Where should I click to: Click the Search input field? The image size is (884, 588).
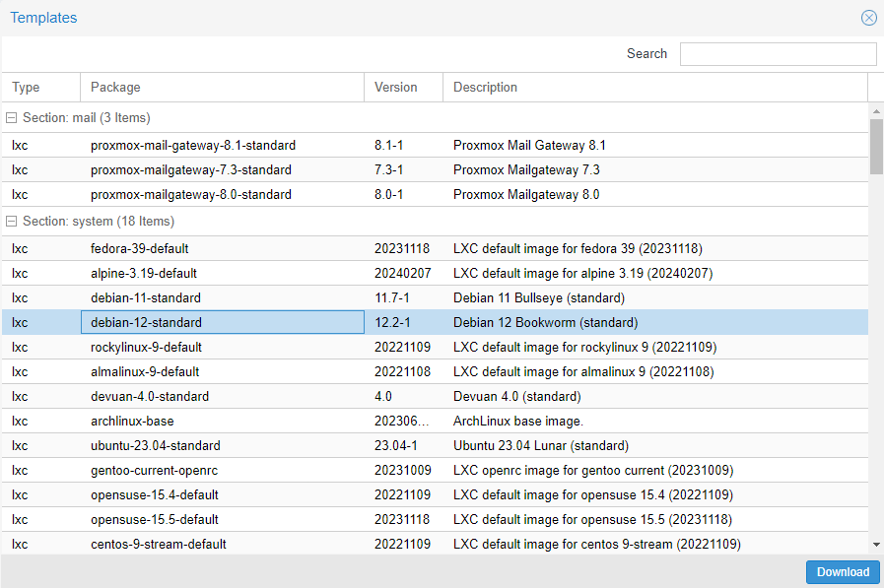tap(778, 54)
